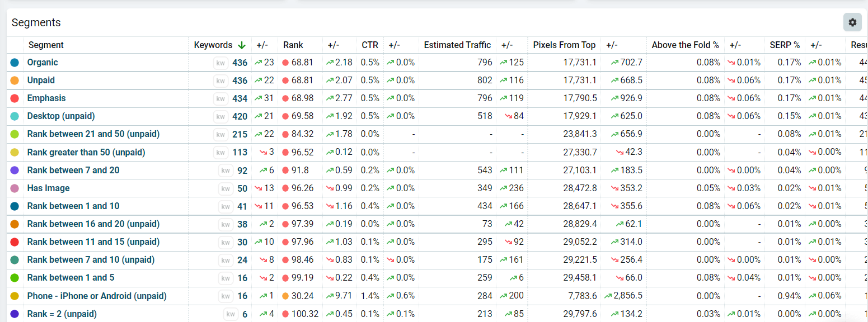The image size is (868, 322).
Task: Sort by Above the Fold % header
Action: click(686, 45)
